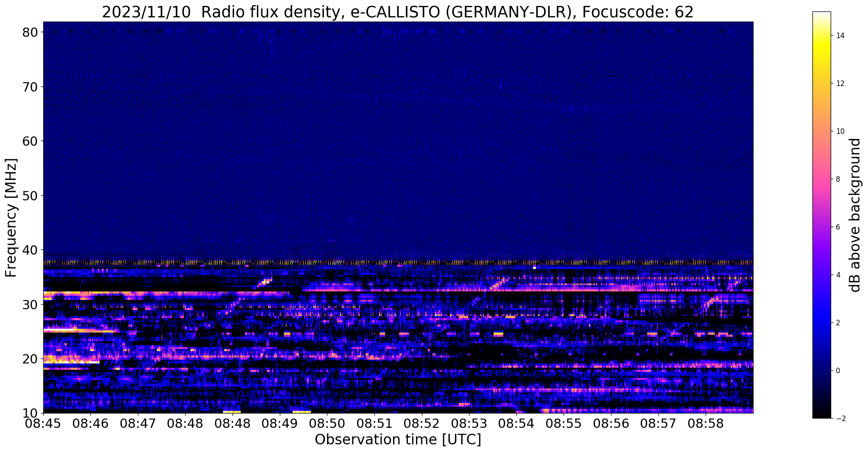868x452 pixels.
Task: Click the 08:45 time axis tick label
Action: [43, 424]
